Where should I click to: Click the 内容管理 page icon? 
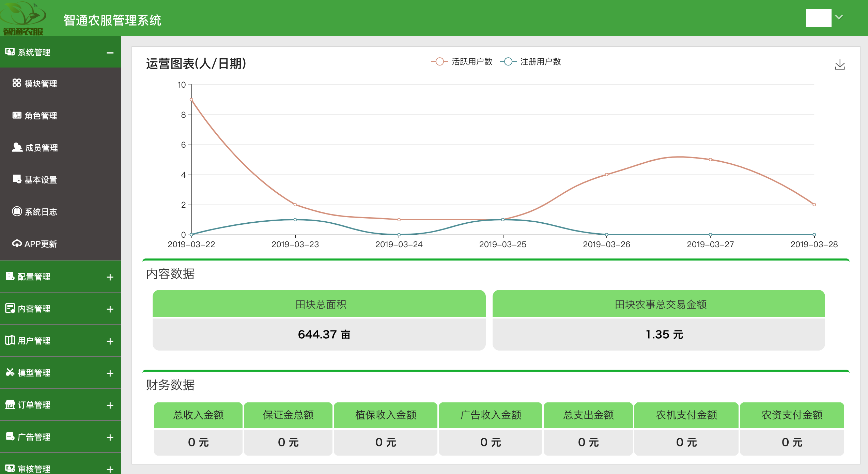click(x=10, y=308)
